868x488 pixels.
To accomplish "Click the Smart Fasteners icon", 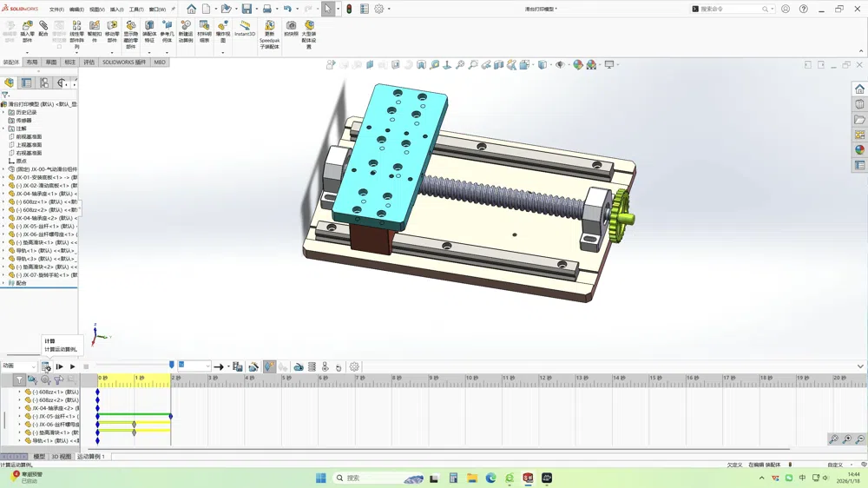I will (x=95, y=25).
